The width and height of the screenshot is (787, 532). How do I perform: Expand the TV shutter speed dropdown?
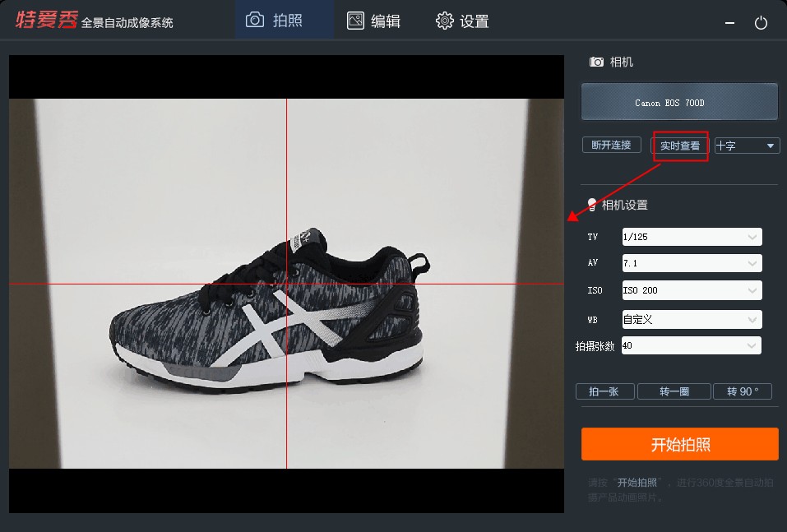pos(692,237)
